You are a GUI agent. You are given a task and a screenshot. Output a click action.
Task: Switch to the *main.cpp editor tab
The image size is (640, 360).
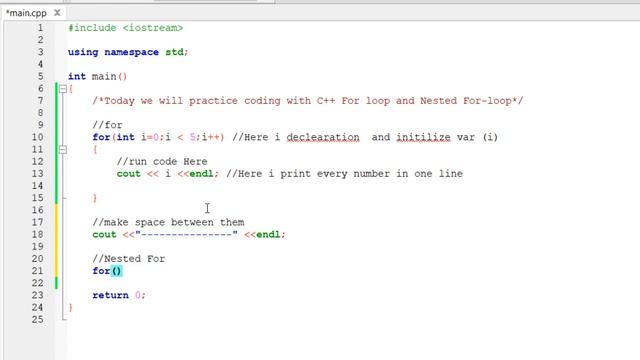pyautogui.click(x=27, y=13)
